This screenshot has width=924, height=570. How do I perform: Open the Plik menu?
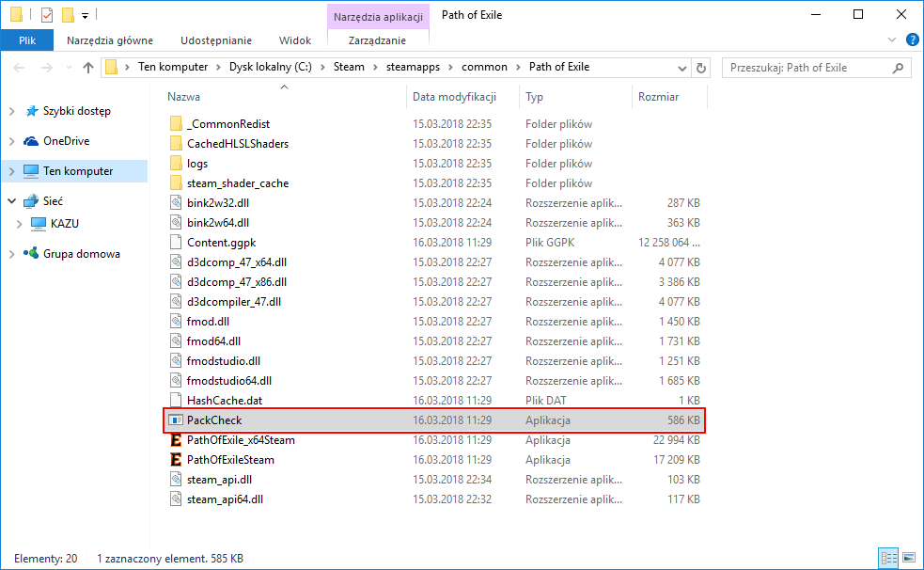coord(27,40)
